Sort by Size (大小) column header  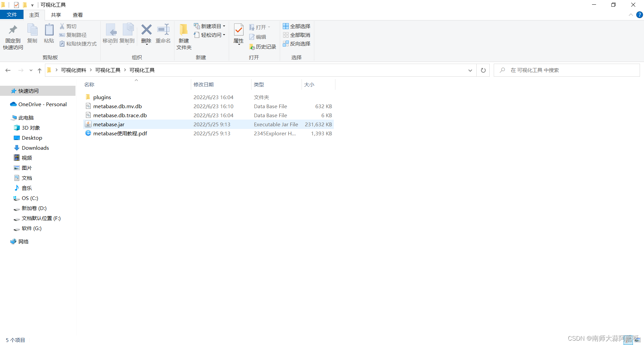pos(318,84)
